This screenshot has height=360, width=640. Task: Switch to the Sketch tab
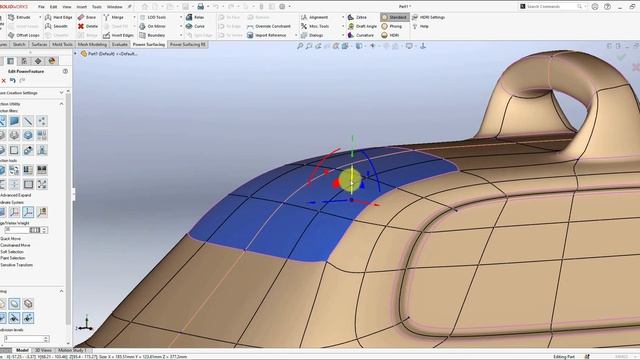[x=19, y=44]
